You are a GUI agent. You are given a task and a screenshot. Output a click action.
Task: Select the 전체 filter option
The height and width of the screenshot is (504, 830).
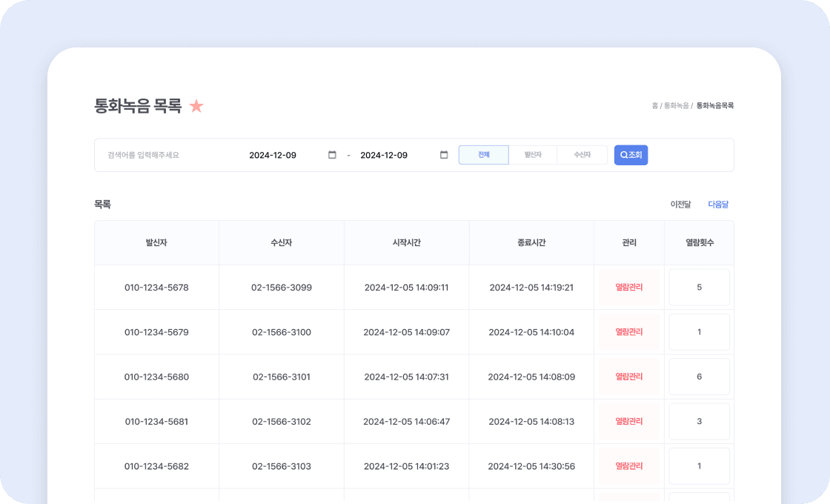point(484,155)
